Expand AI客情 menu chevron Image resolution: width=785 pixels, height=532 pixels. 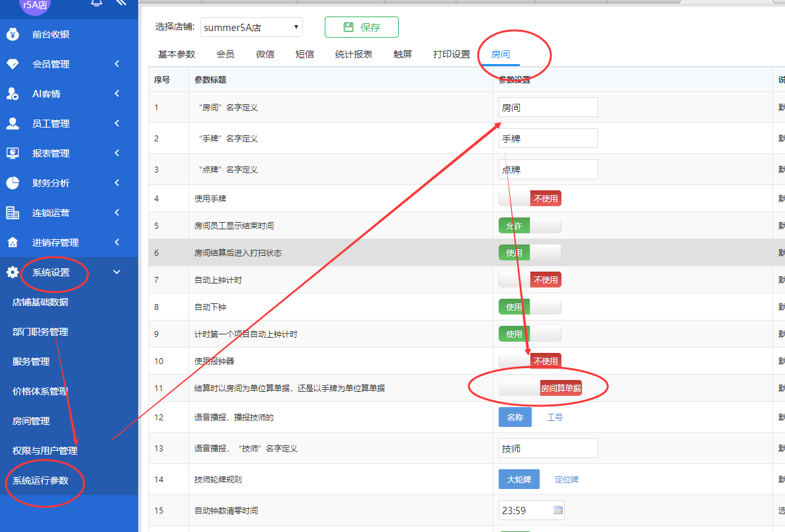(117, 94)
